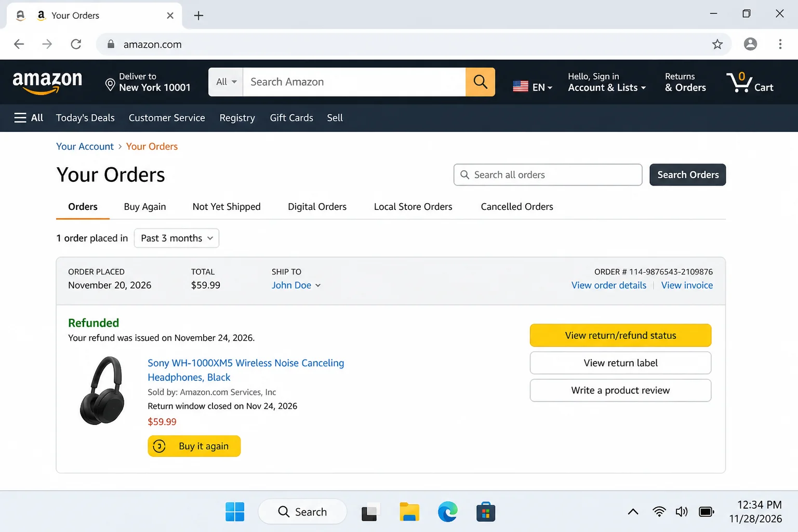Open Registry in nav bar
The height and width of the screenshot is (532, 798).
click(237, 118)
